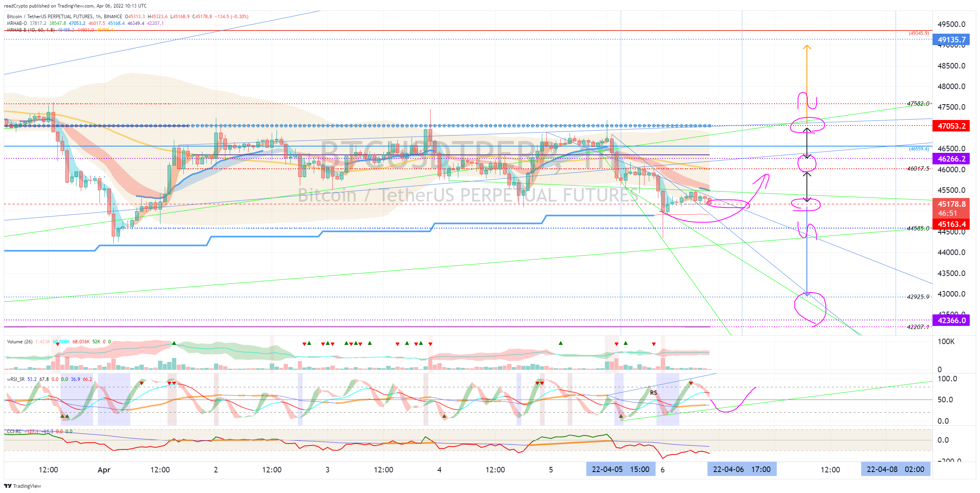980x493 pixels.
Task: Select the 47582.0 dotted line label
Action: click(918, 103)
